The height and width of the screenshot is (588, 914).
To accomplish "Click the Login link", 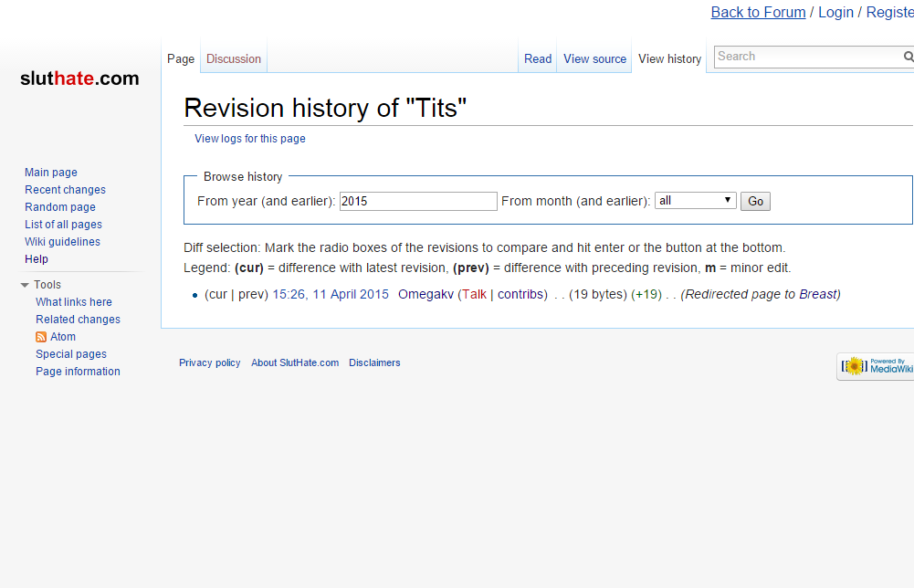I will 835,12.
